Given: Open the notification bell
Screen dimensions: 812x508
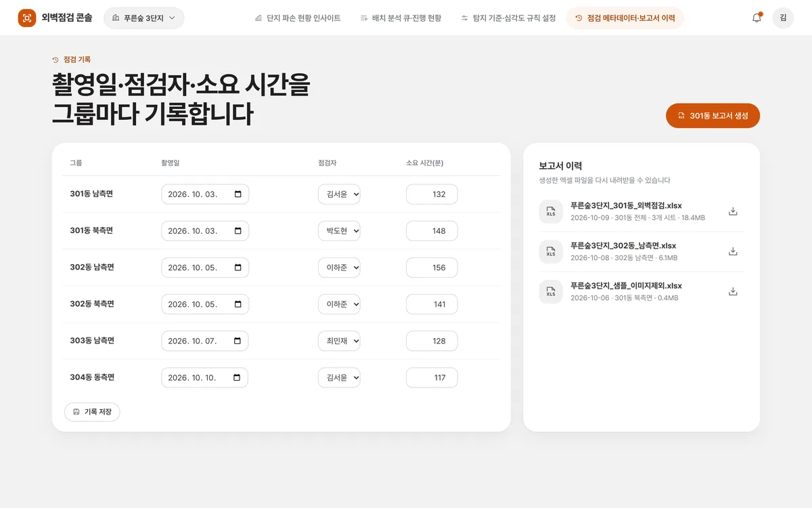Looking at the screenshot, I should coord(757,18).
